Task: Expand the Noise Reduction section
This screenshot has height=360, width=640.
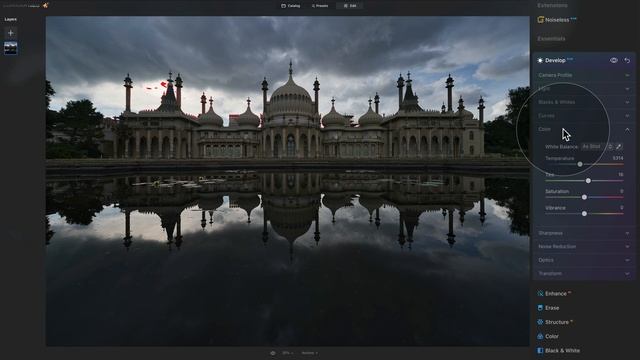Action: (x=584, y=247)
